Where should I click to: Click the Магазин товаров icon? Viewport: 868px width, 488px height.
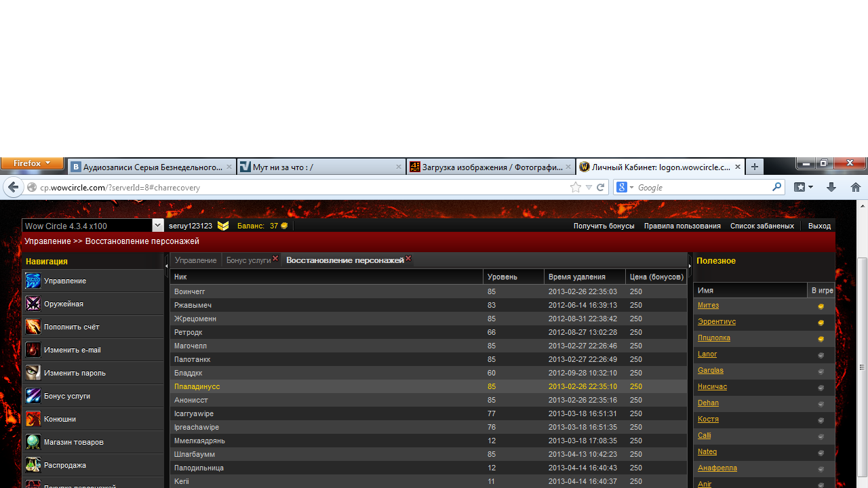[33, 442]
